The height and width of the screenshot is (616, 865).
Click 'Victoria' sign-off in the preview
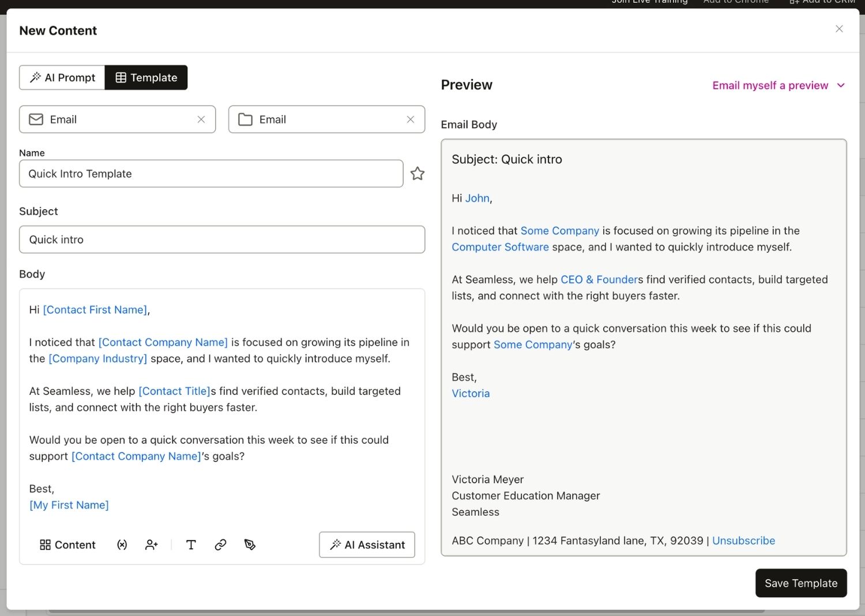coord(471,393)
